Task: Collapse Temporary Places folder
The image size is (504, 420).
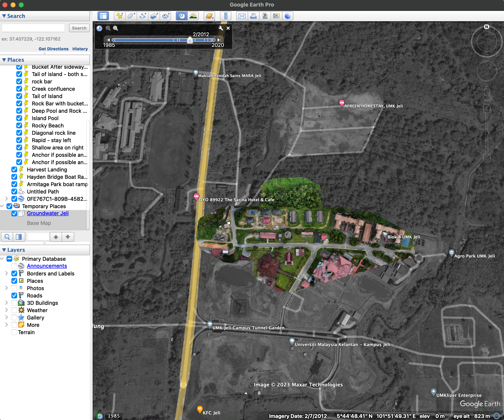Action: [2, 206]
